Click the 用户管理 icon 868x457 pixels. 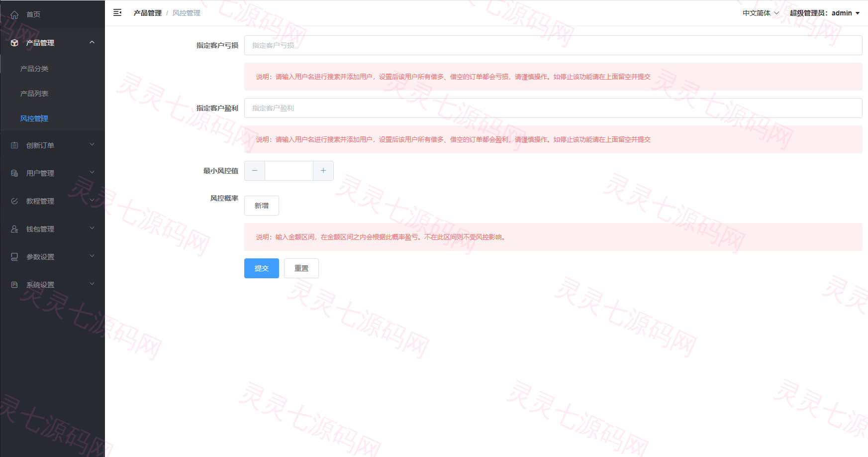coord(14,173)
